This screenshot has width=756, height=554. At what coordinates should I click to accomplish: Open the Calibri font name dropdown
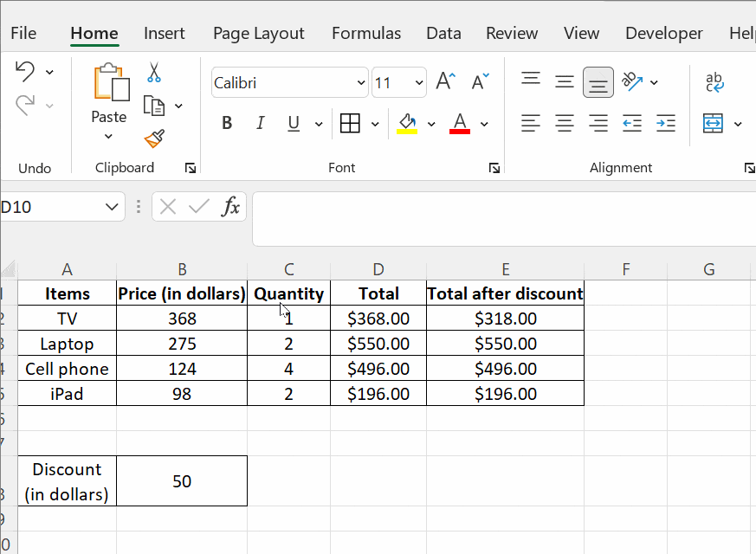(361, 83)
